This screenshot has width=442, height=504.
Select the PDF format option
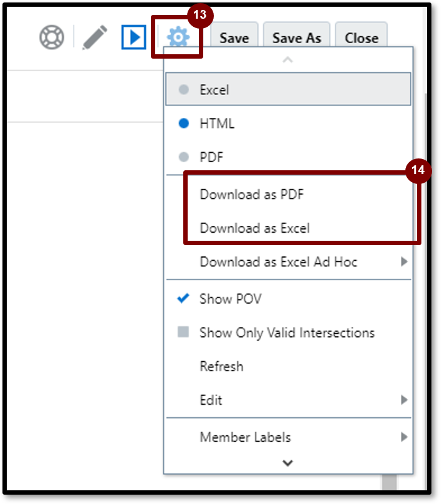(212, 157)
